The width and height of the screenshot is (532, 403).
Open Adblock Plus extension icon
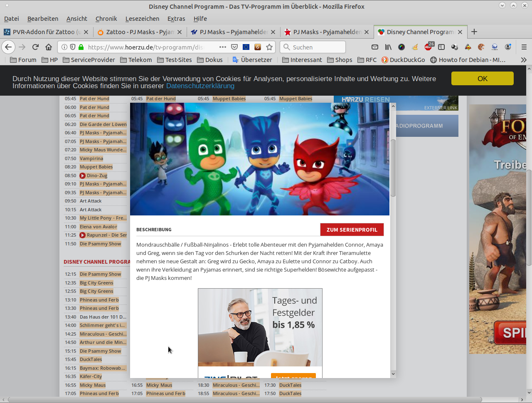[x=428, y=47]
